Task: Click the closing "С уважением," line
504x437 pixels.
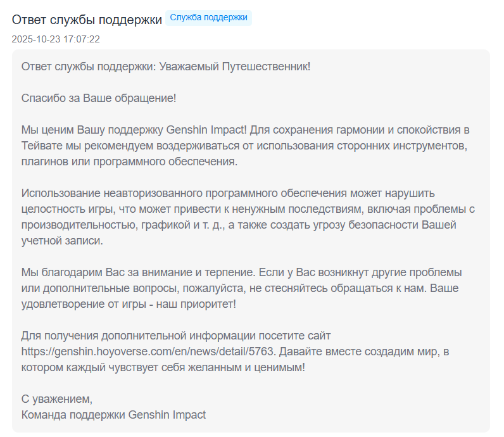Action: click(x=57, y=400)
